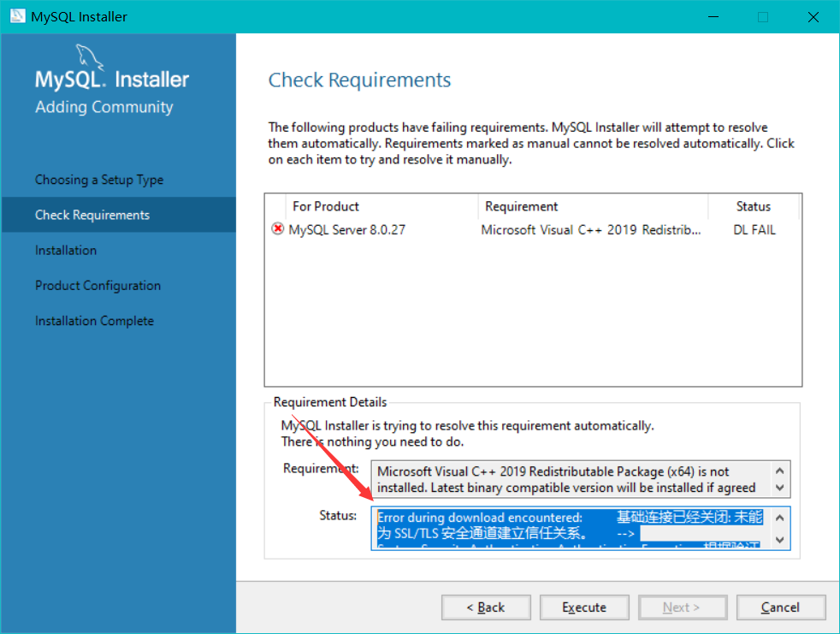The width and height of the screenshot is (840, 634).
Task: Go to Choosing a Setup Type step
Action: point(99,180)
